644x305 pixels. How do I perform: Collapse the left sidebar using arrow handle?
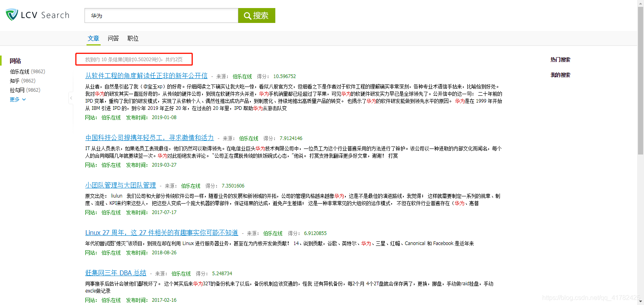(71, 98)
